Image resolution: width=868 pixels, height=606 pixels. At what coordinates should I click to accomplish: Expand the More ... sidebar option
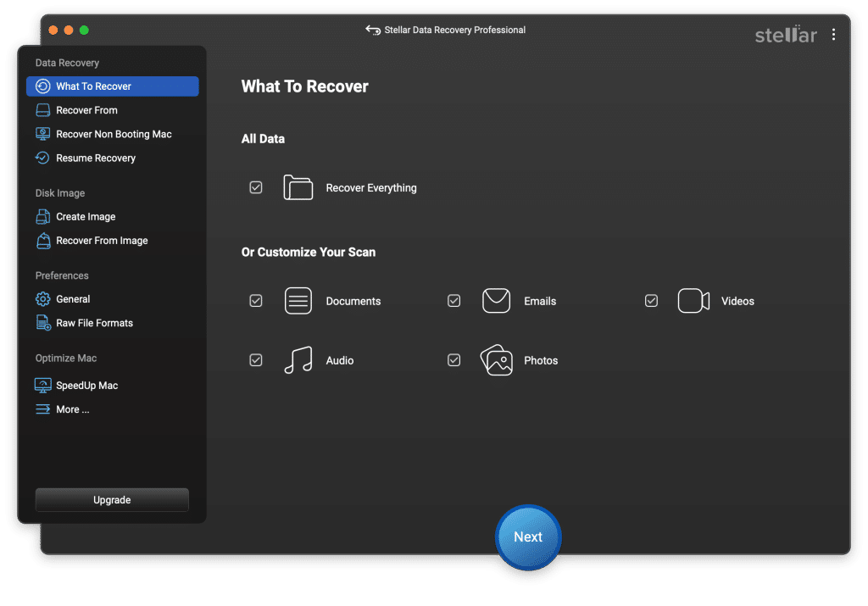(x=72, y=409)
